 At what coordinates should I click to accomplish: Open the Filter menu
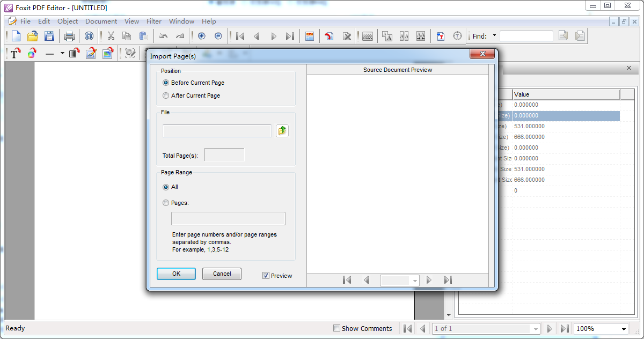point(154,21)
